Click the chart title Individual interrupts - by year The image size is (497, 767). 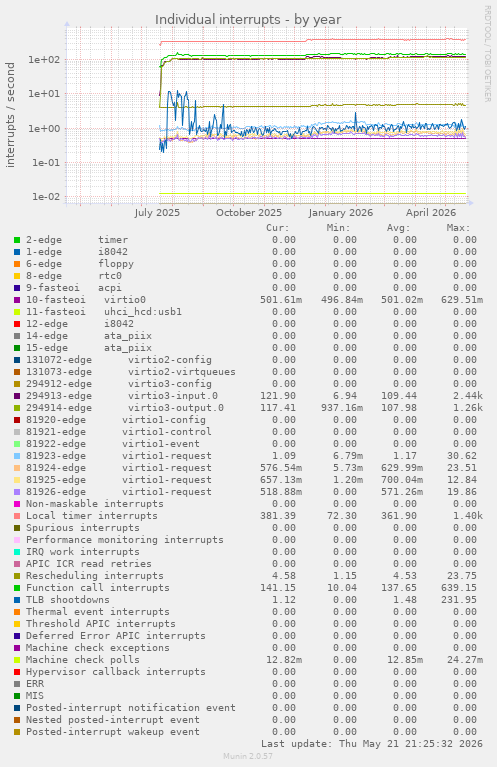248,20
